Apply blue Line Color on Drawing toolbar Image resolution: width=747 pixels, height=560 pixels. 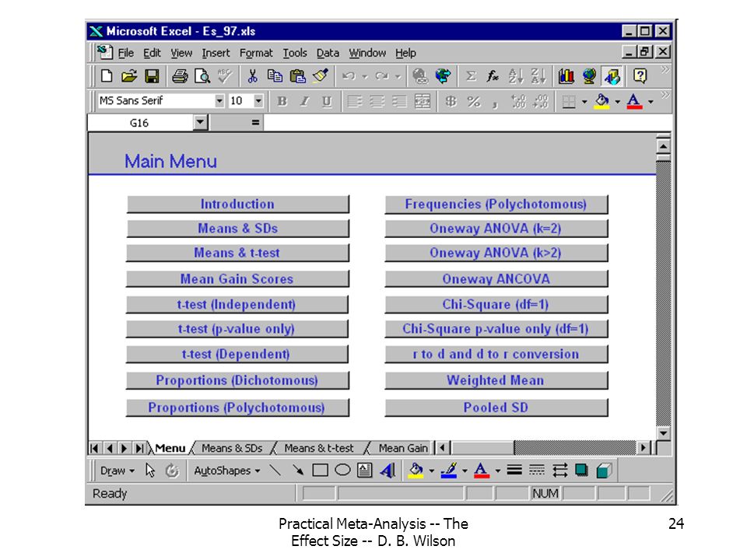[x=449, y=471]
